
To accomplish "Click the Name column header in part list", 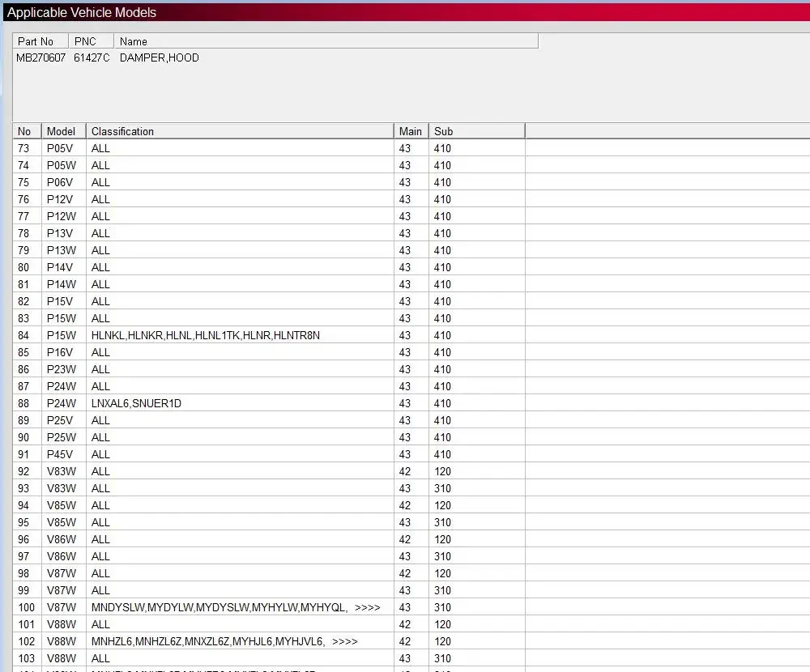I will [326, 41].
